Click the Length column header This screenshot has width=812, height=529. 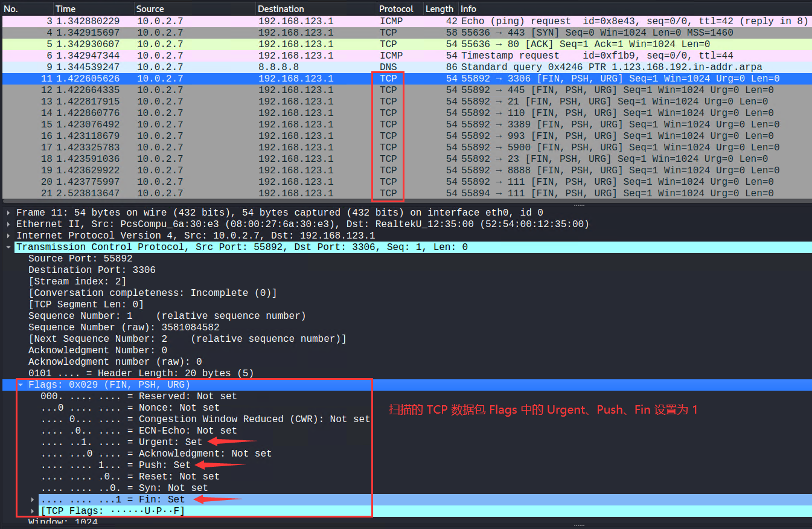(440, 9)
